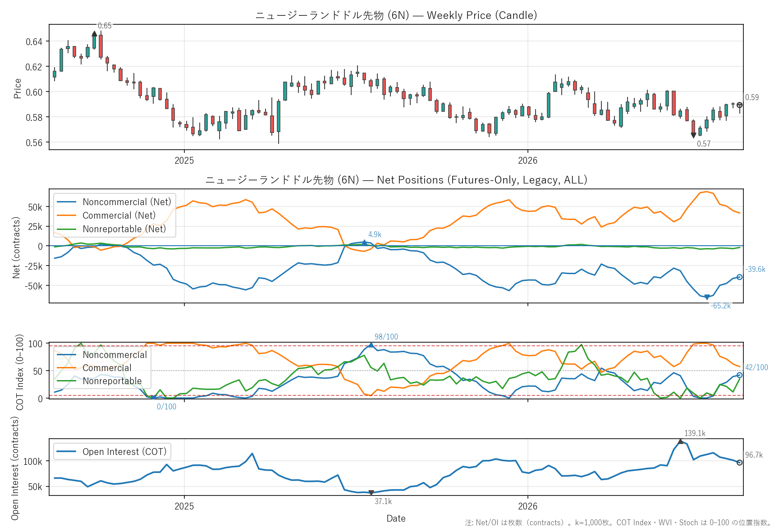Click the 'Date' x-axis label
779x532 pixels.
click(396, 518)
